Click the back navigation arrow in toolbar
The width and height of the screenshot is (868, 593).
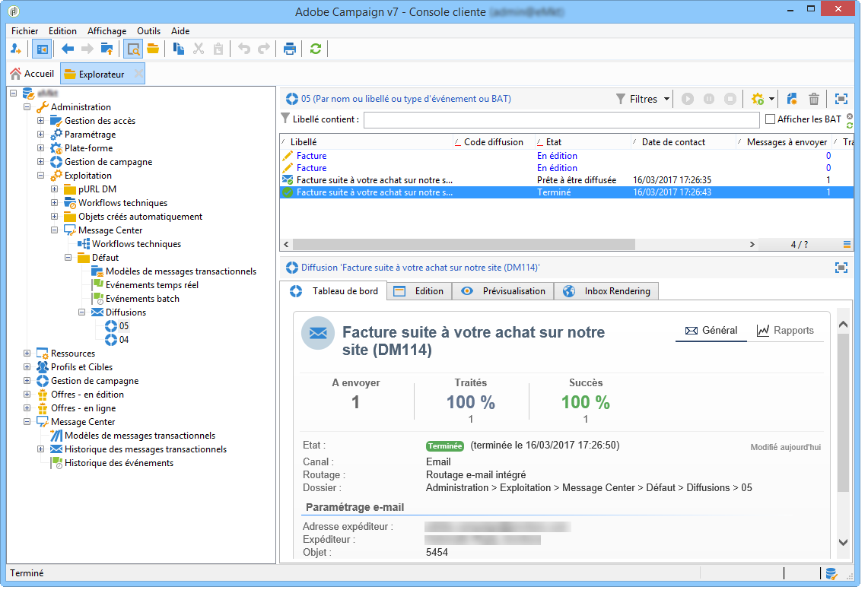68,49
